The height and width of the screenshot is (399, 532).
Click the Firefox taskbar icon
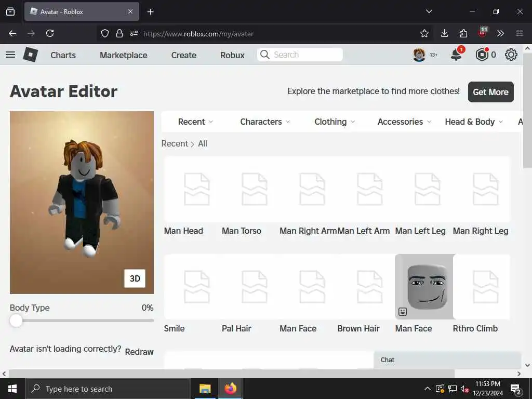[x=230, y=389]
